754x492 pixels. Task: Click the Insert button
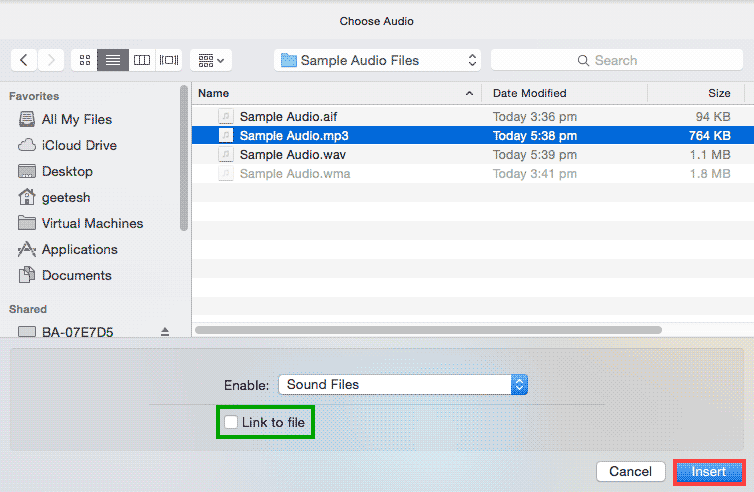pos(709,472)
